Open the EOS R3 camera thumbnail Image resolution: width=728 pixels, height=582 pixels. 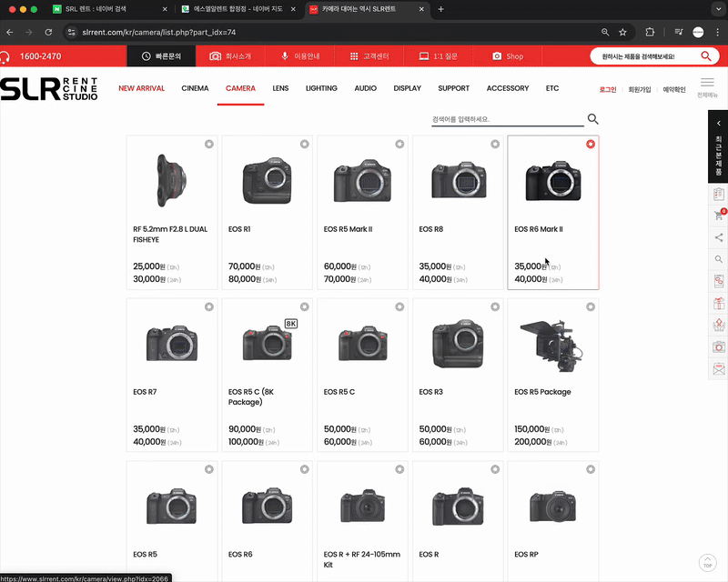(458, 343)
